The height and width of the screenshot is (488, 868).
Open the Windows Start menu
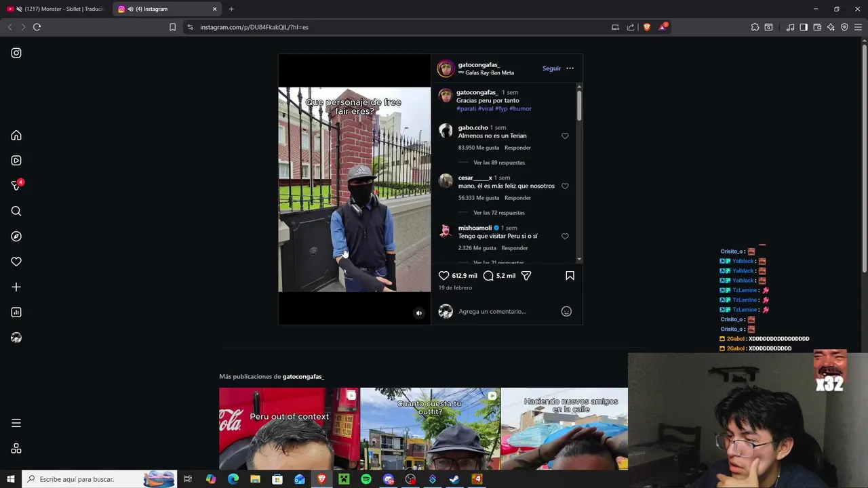point(10,479)
